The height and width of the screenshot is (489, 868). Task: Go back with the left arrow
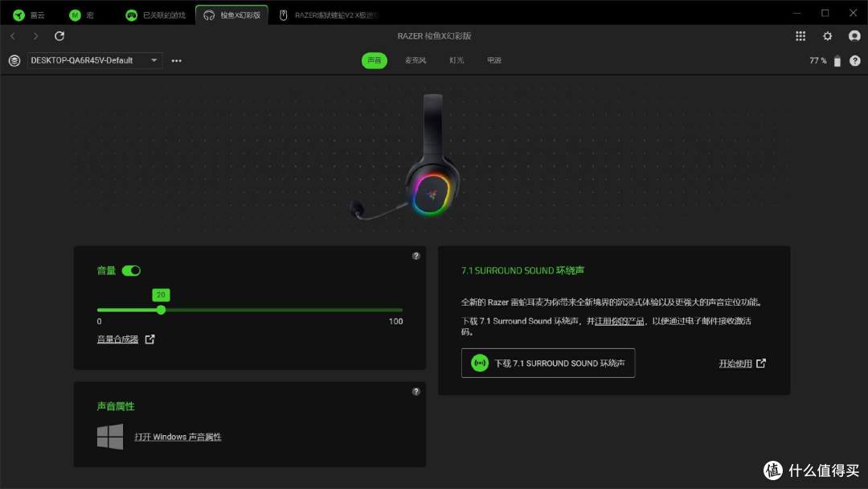(x=13, y=36)
